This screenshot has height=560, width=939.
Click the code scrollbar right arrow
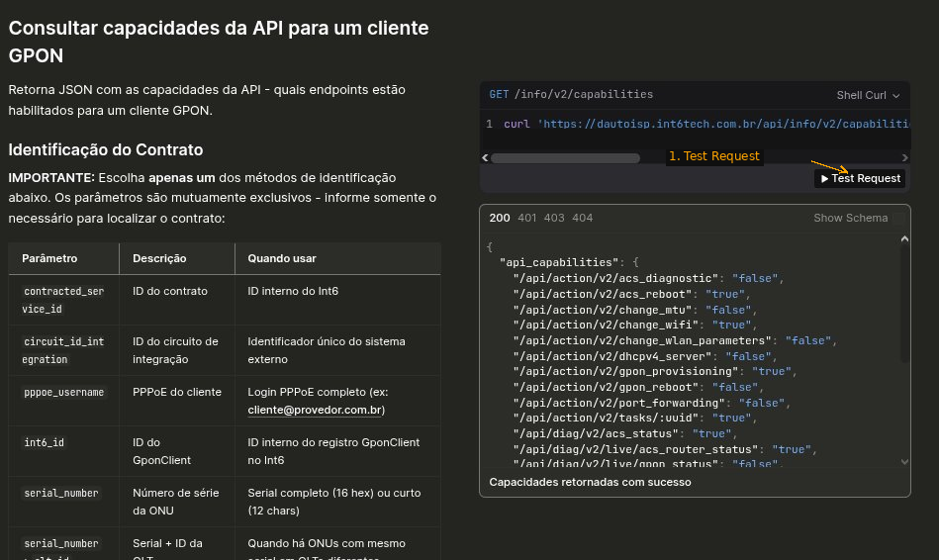coord(905,158)
